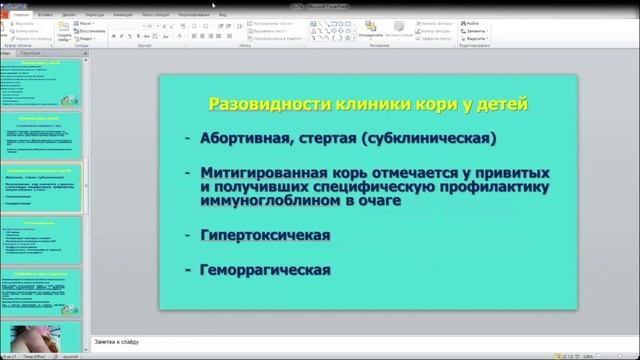The height and width of the screenshot is (360, 640).
Task: Switch to the Дизайн ribbon tab
Action: [69, 15]
